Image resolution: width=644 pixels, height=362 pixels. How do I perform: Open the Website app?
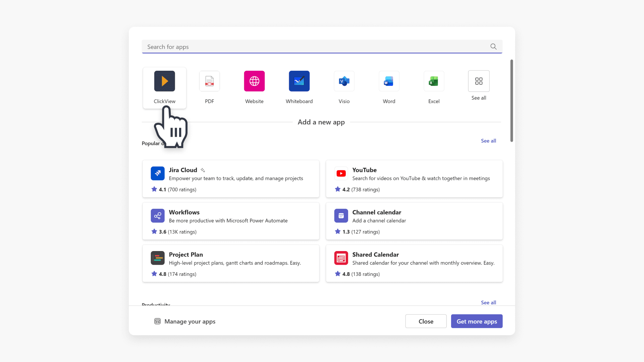(x=254, y=81)
